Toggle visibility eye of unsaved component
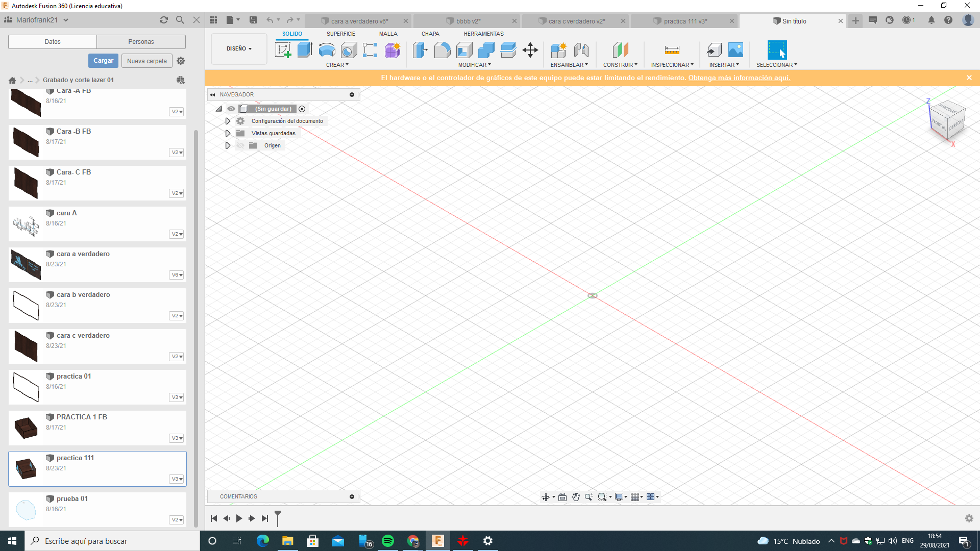This screenshot has width=980, height=551. (x=231, y=109)
